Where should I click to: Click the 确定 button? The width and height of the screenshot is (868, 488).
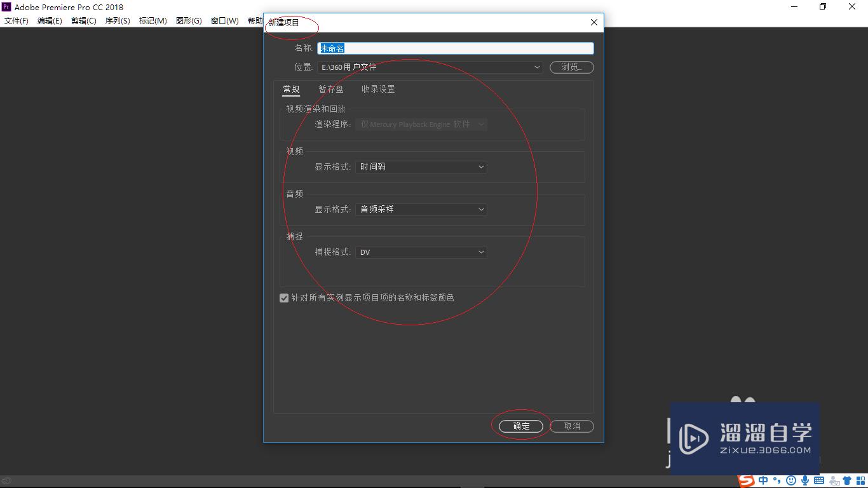click(x=521, y=426)
